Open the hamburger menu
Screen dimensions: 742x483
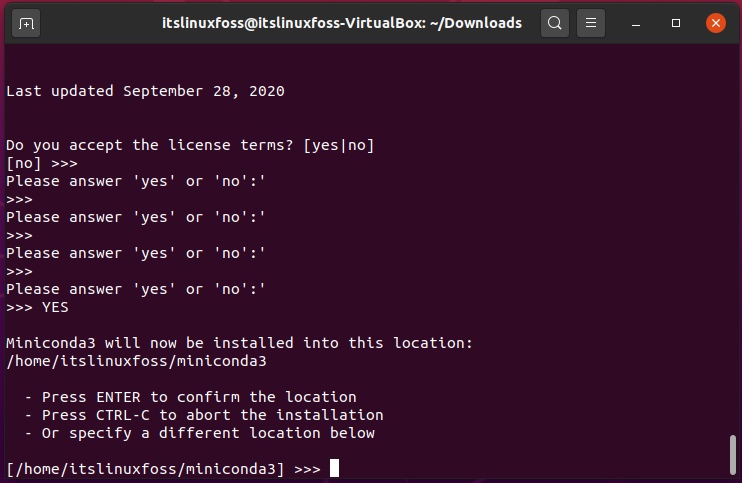point(591,23)
